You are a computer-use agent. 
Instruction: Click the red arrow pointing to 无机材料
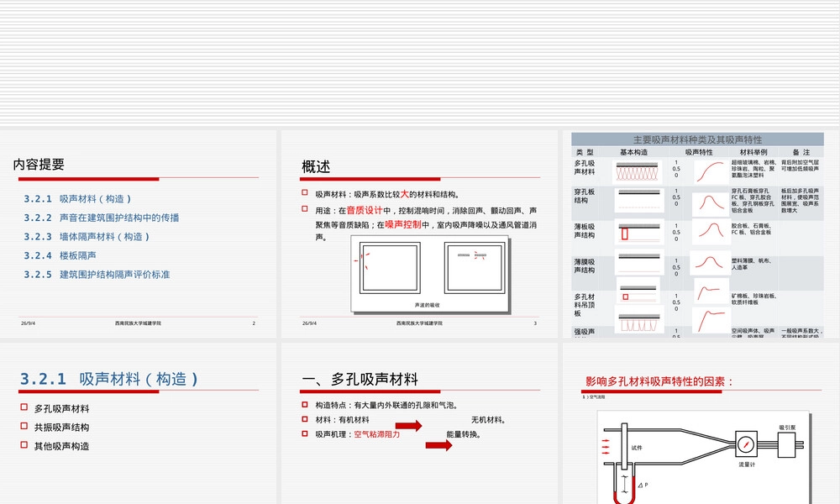(409, 426)
